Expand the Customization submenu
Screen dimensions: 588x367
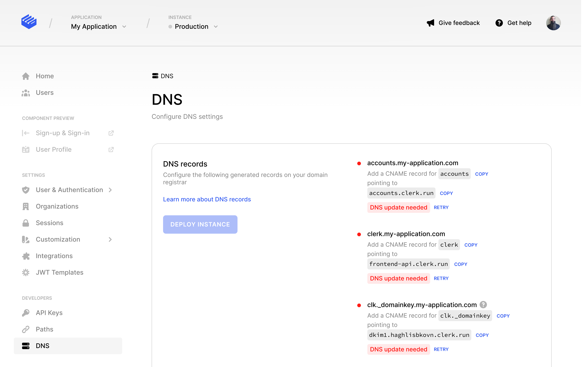(x=110, y=240)
